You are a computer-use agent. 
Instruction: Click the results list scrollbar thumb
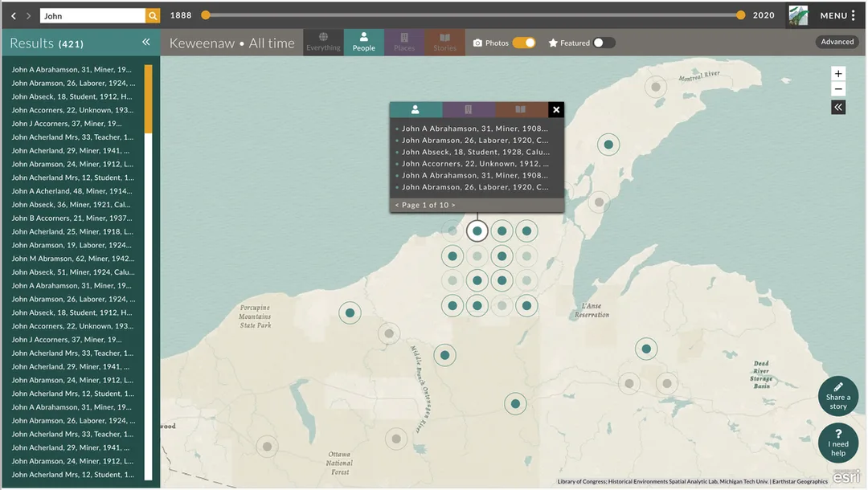148,99
